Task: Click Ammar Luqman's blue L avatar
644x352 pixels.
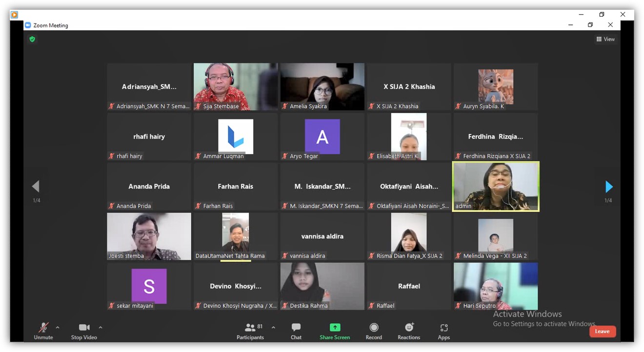Action: pyautogui.click(x=236, y=136)
